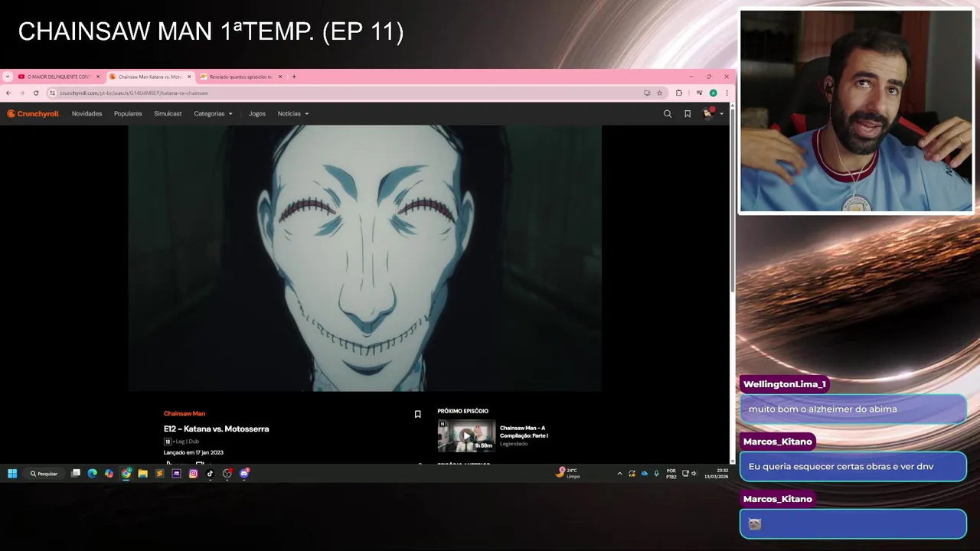Expand the Categorias dropdown

tap(213, 114)
